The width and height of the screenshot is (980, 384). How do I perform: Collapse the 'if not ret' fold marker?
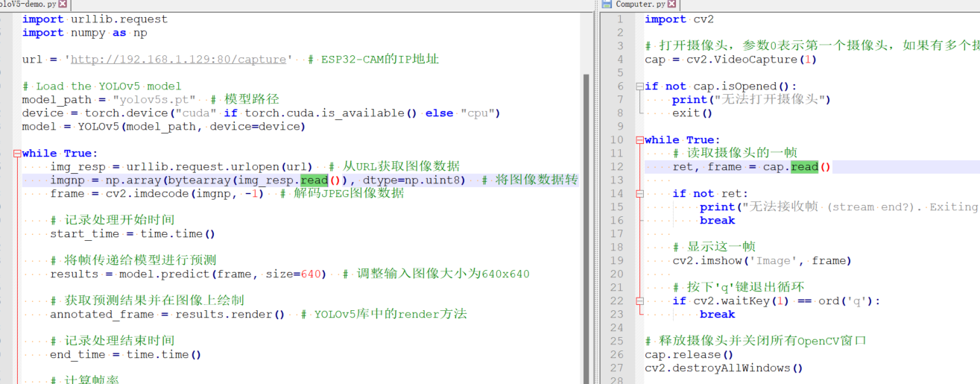tap(639, 194)
